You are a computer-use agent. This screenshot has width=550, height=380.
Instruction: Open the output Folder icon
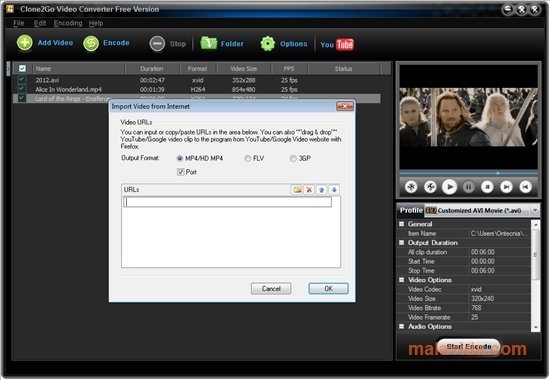pos(209,43)
